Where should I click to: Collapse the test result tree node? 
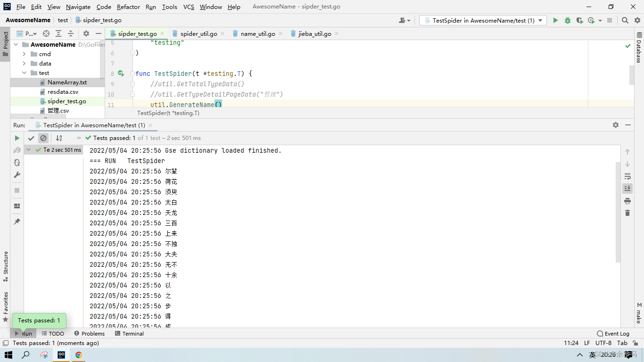pos(29,150)
